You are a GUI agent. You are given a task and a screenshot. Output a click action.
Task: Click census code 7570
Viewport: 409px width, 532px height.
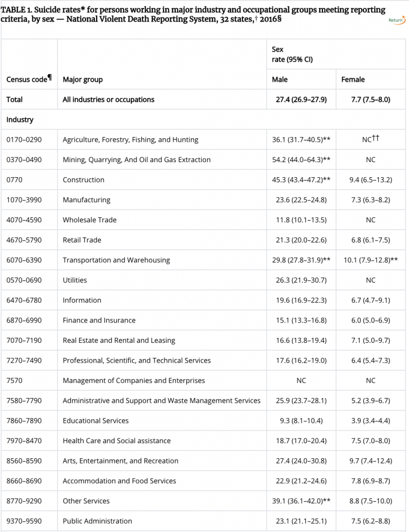(15, 380)
